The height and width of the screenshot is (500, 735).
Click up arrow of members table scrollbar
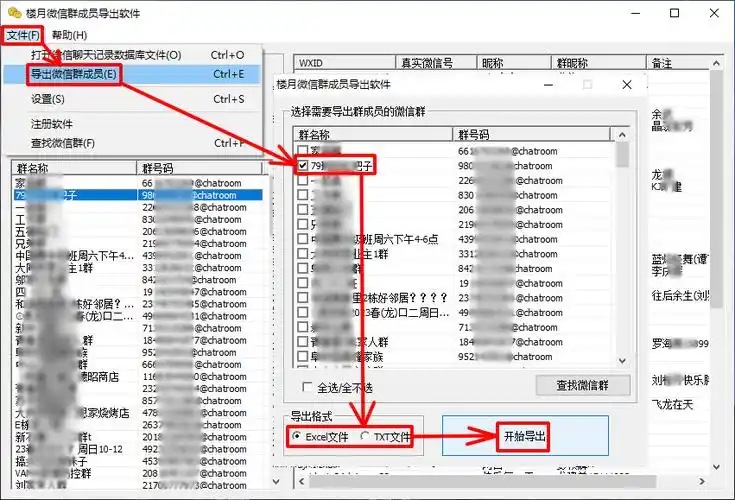pyautogui.click(x=716, y=63)
